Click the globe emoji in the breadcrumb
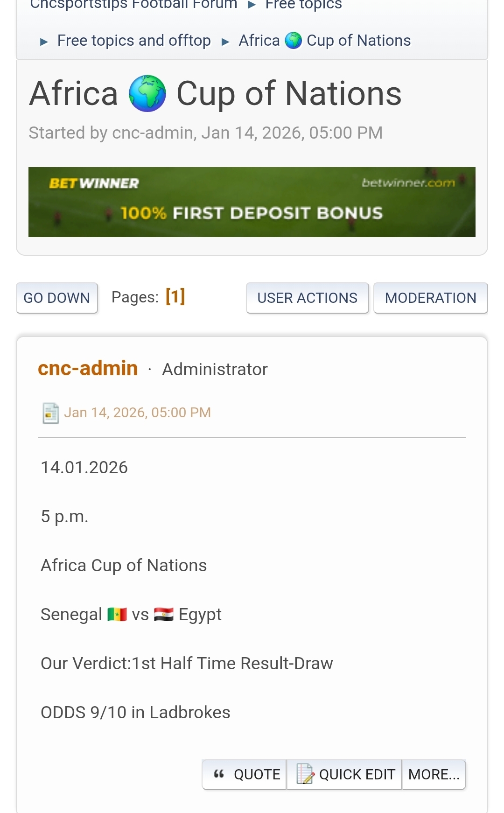Image resolution: width=504 pixels, height=813 pixels. (x=294, y=41)
